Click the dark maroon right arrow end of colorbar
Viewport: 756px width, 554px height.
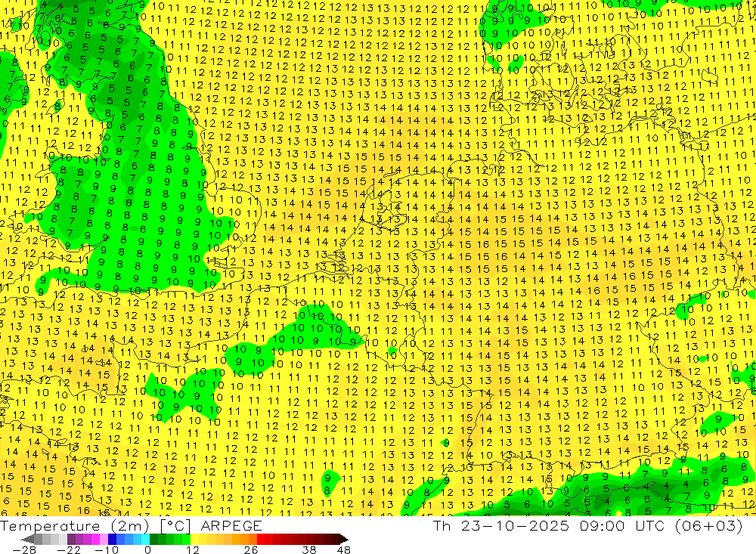click(x=344, y=539)
